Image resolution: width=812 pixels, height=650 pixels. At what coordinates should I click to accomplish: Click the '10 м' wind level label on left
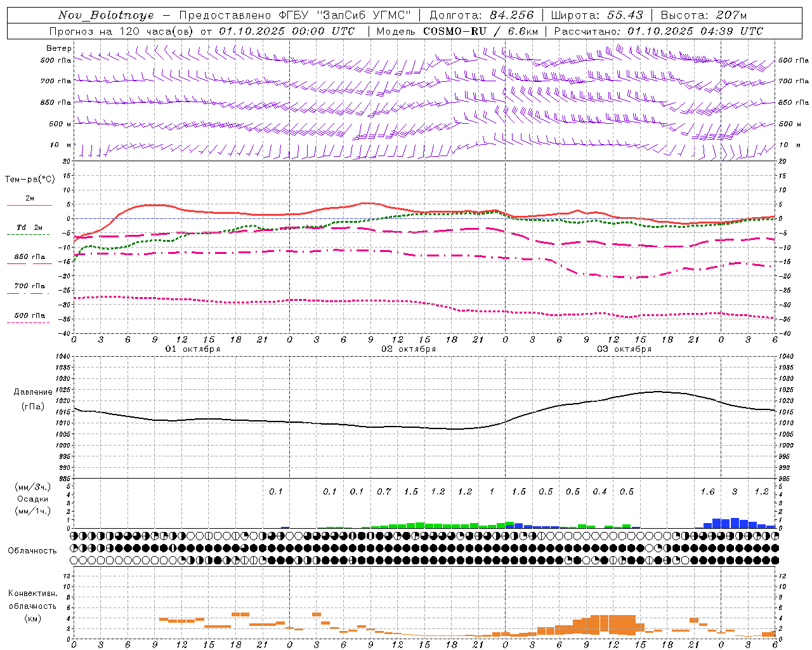(62, 145)
